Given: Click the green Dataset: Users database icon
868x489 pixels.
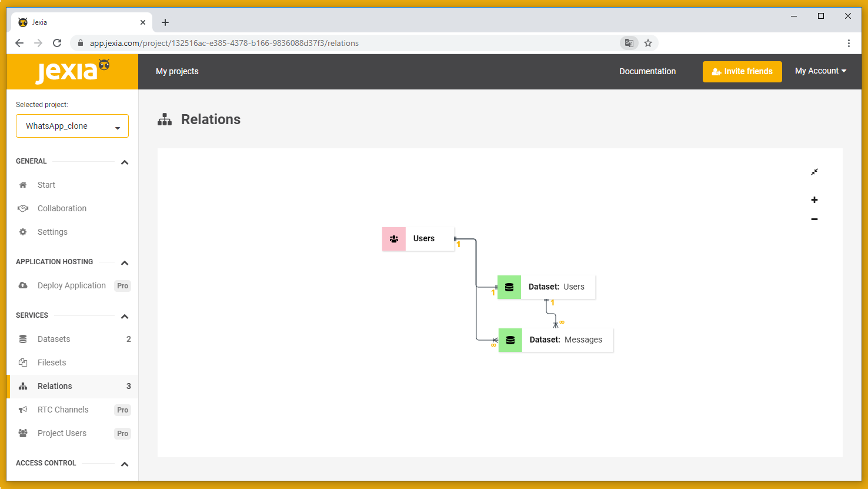Looking at the screenshot, I should point(509,287).
